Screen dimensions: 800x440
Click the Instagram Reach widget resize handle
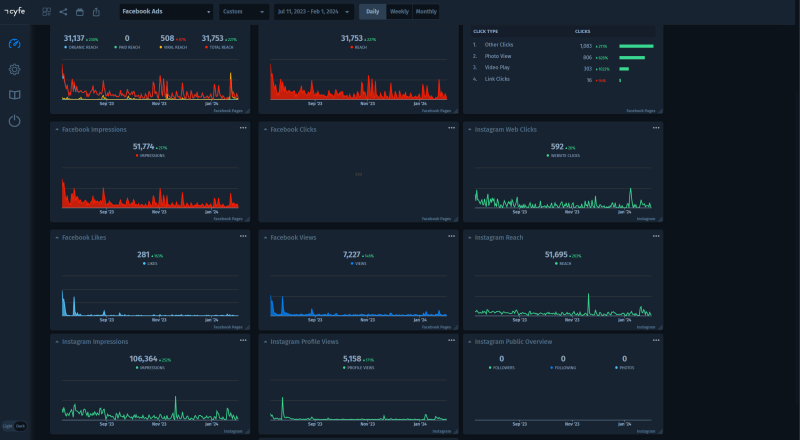tap(660, 327)
